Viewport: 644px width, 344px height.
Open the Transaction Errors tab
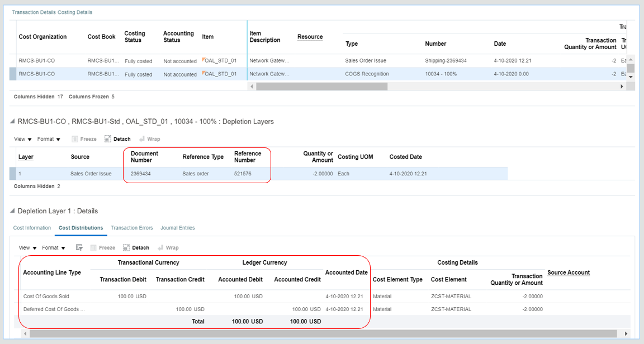tap(131, 228)
